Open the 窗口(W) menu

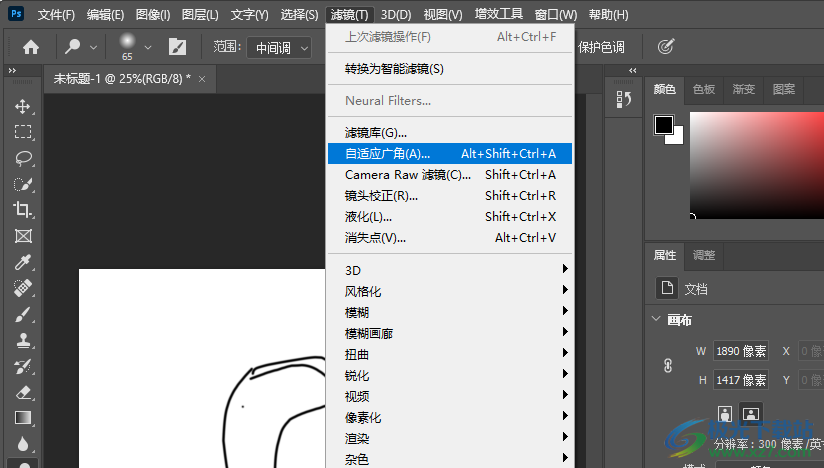pos(555,15)
